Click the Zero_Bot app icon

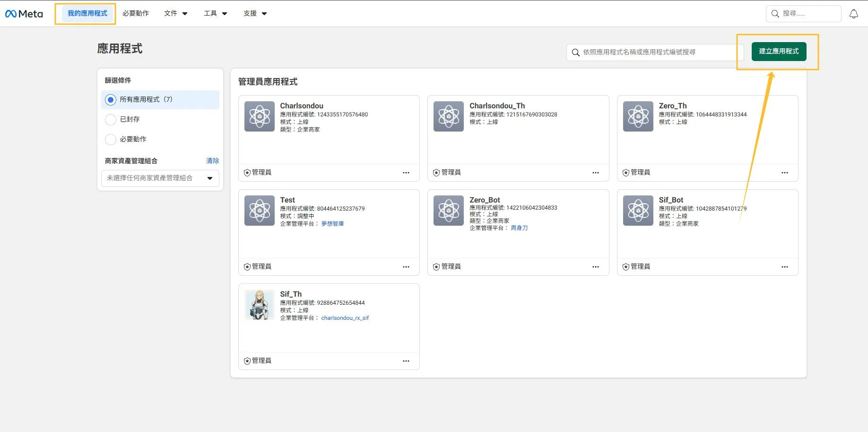coord(448,210)
